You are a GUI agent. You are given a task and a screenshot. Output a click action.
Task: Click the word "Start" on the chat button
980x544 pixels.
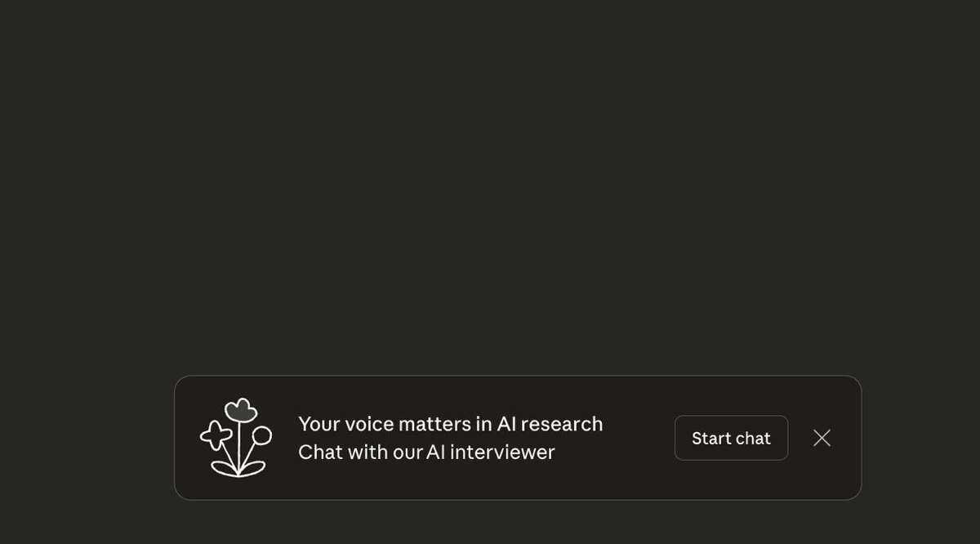click(x=710, y=439)
